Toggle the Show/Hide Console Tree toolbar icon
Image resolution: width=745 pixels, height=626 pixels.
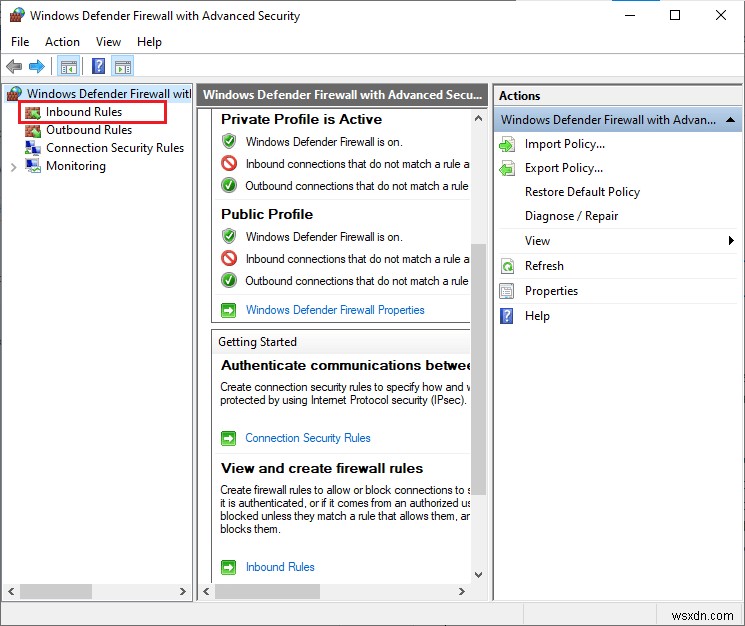(69, 67)
